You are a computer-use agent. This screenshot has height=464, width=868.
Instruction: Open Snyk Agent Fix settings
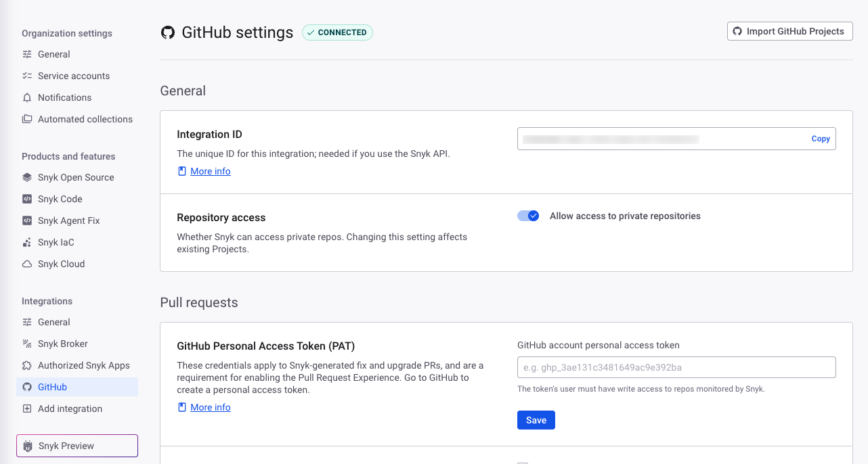(68, 221)
